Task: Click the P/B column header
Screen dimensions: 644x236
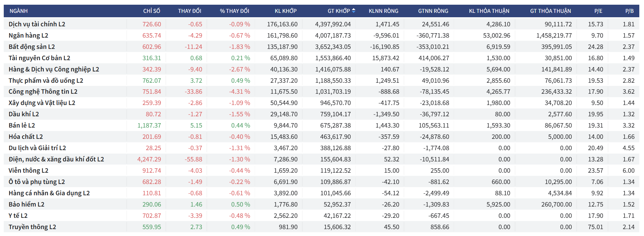Action: pyautogui.click(x=629, y=11)
